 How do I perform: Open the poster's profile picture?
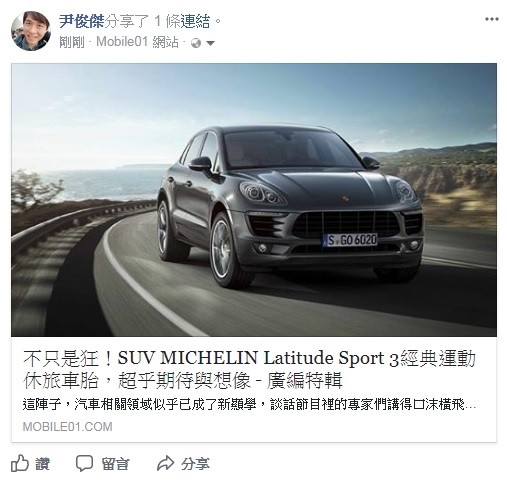point(31,31)
